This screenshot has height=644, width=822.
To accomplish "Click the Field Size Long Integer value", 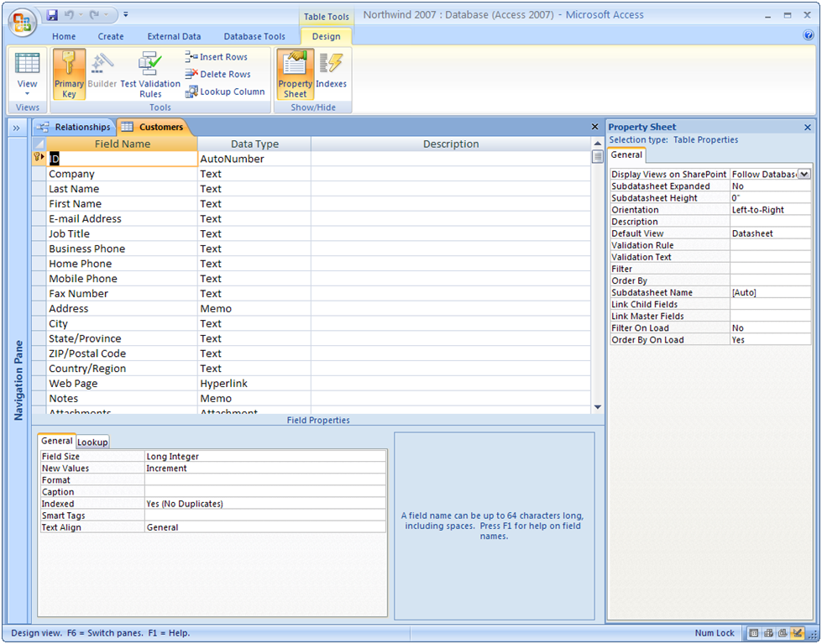I will tap(265, 456).
